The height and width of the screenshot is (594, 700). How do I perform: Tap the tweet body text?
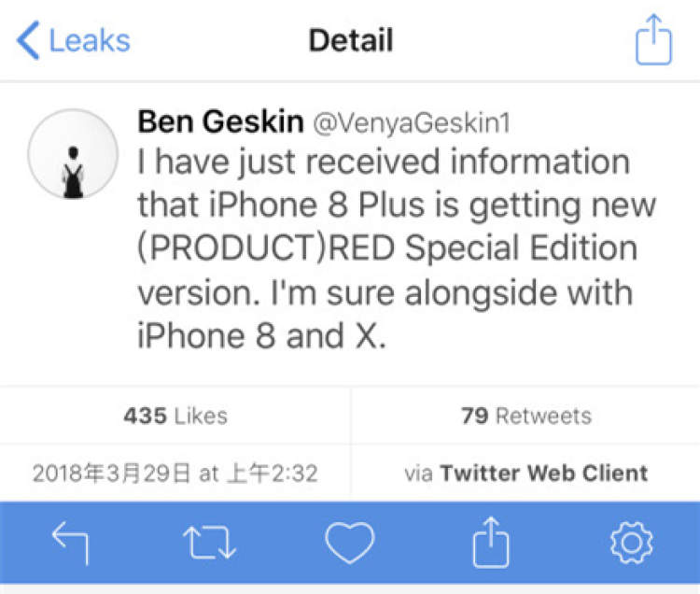coord(397,248)
